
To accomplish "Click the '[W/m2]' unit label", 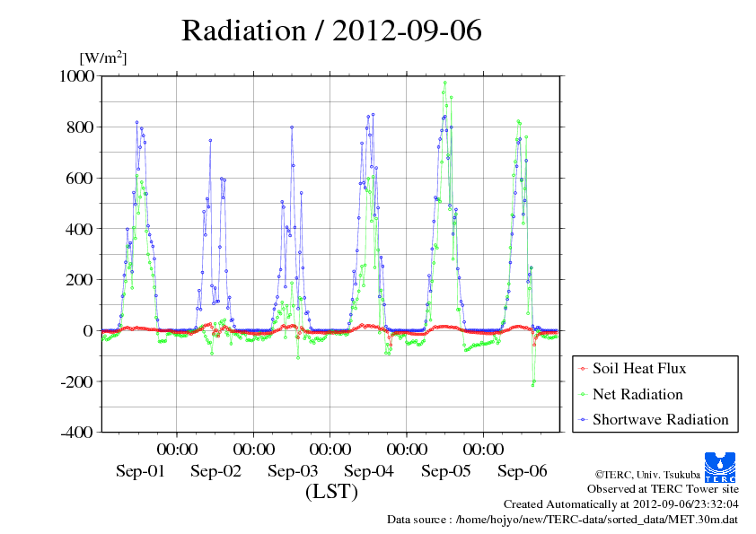I will (x=102, y=57).
